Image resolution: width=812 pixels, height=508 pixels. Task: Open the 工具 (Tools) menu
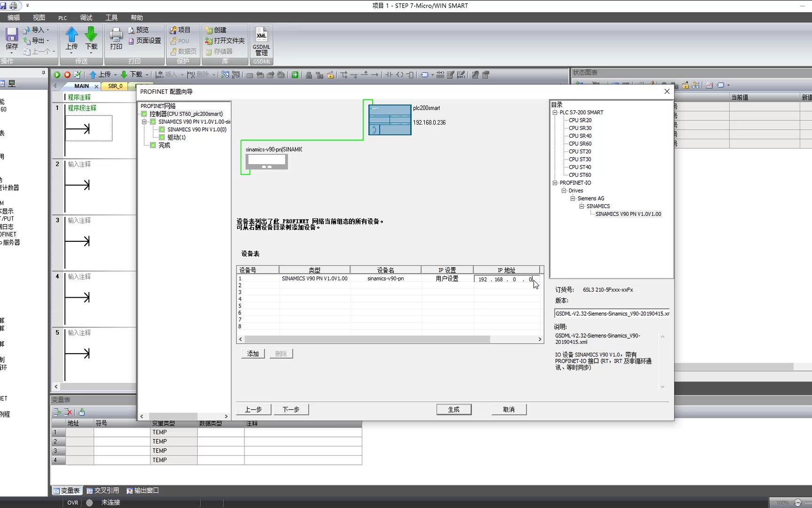(111, 17)
